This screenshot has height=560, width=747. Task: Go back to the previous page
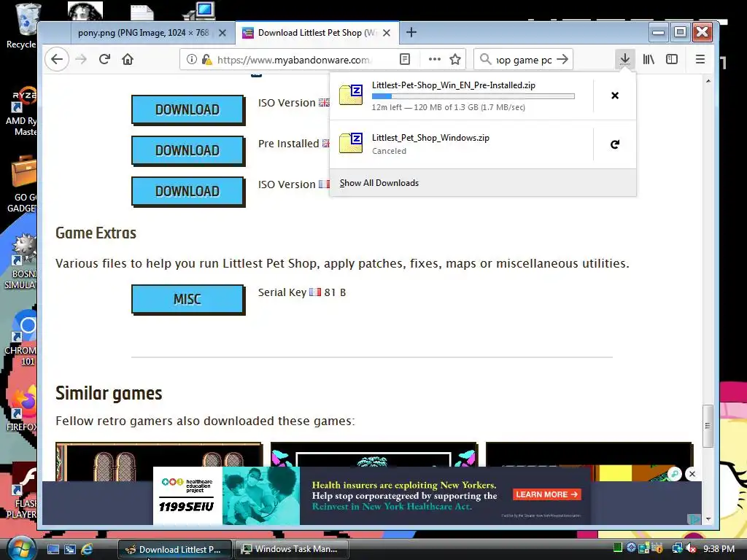click(57, 60)
